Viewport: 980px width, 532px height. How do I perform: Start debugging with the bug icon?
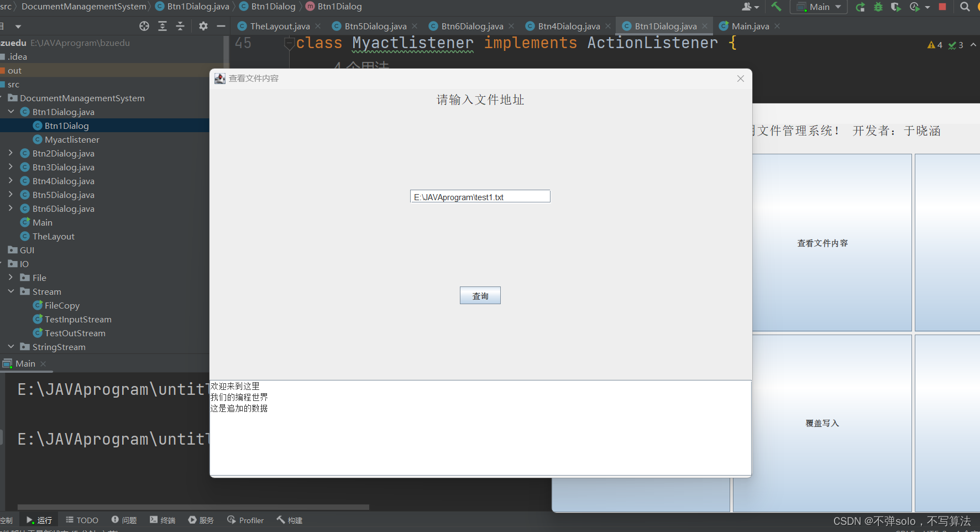point(879,7)
